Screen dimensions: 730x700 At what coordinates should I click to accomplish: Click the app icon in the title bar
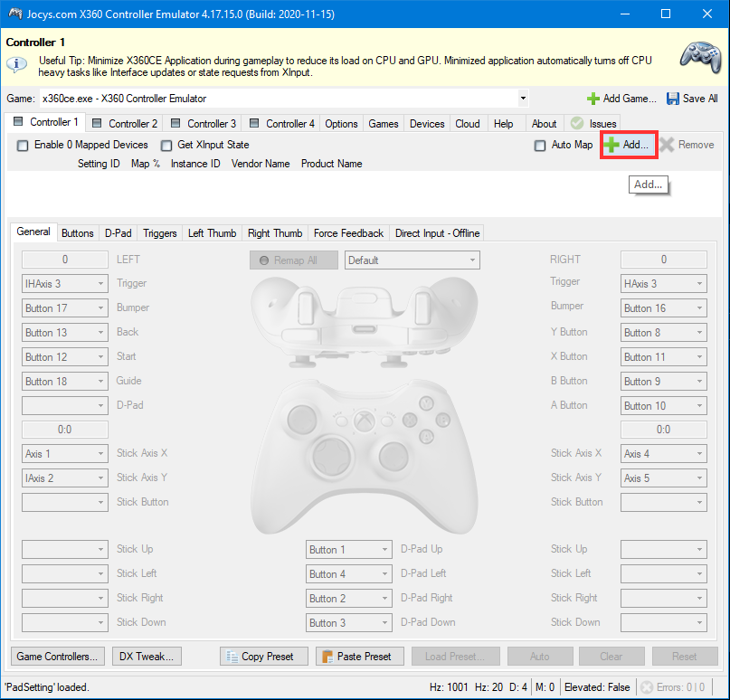pyautogui.click(x=15, y=14)
